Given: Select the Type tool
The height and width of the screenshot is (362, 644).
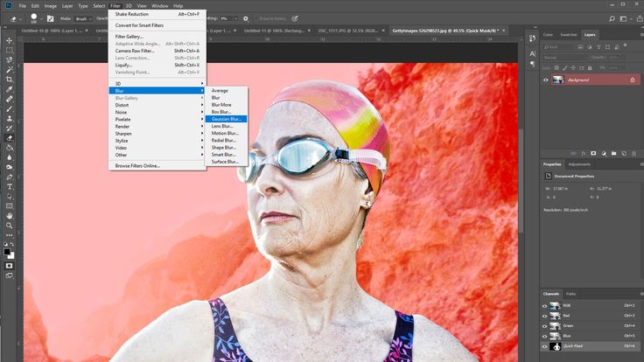Looking at the screenshot, I should (9, 187).
